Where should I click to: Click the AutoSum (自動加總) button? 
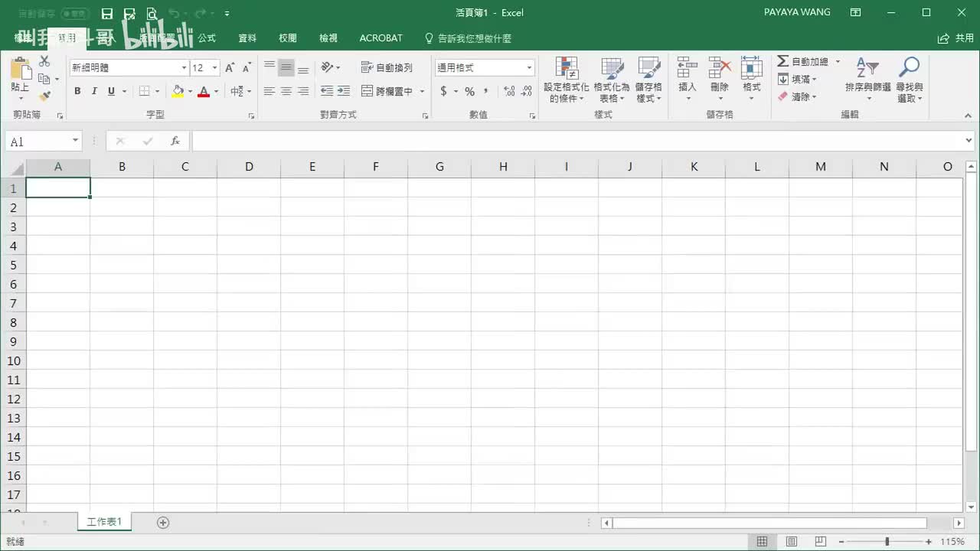point(803,61)
